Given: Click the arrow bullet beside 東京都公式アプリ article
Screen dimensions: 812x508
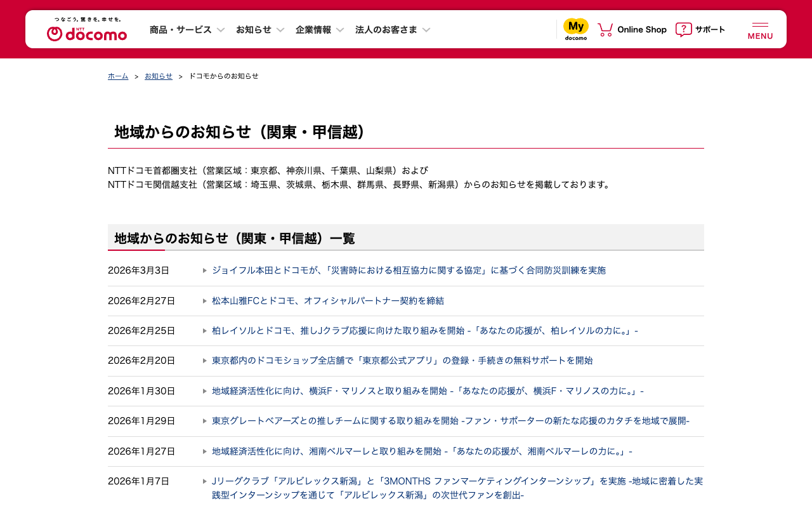Looking at the screenshot, I should coord(205,361).
